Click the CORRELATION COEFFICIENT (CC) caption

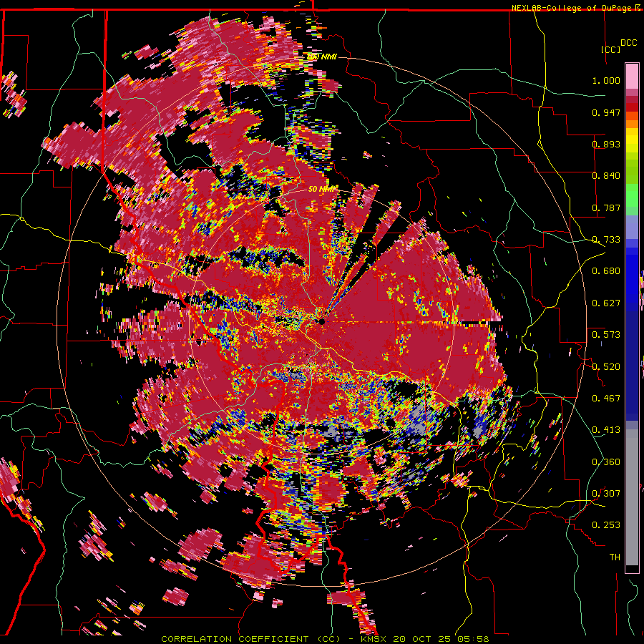(x=250, y=639)
